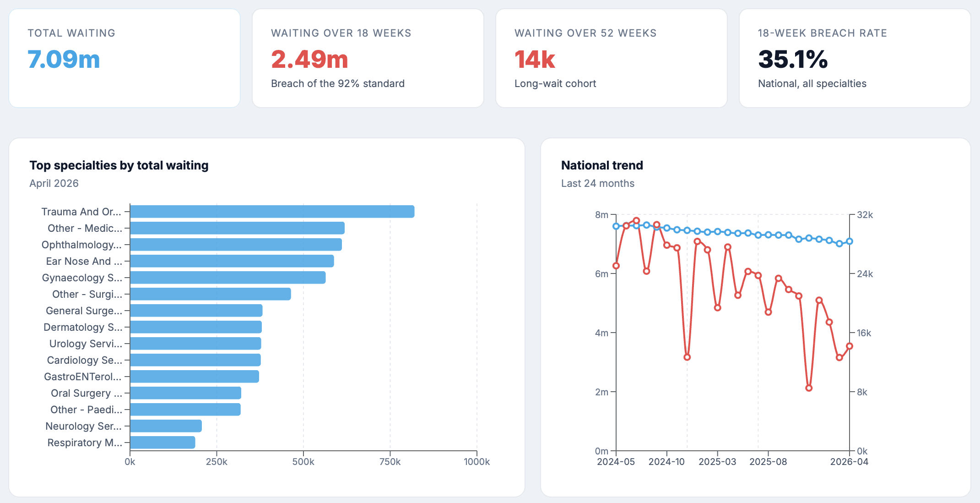Select the Cardiology Se... bar
This screenshot has width=980, height=503.
(195, 360)
